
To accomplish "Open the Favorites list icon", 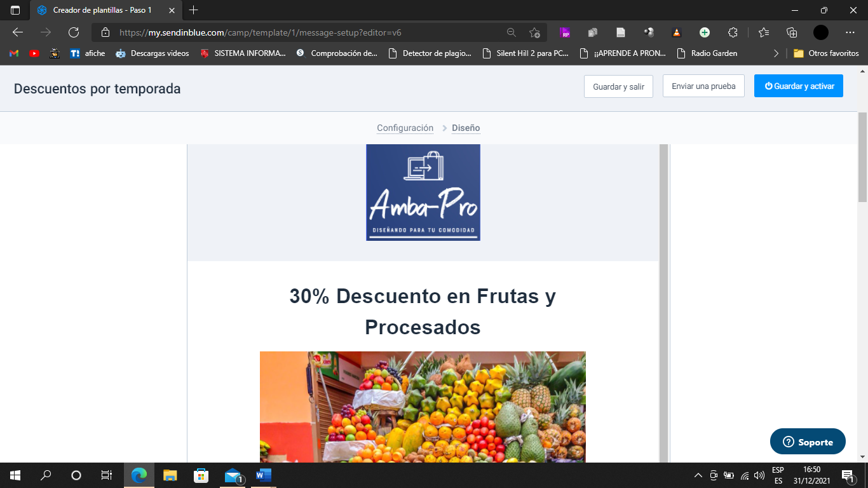I will coord(764,32).
